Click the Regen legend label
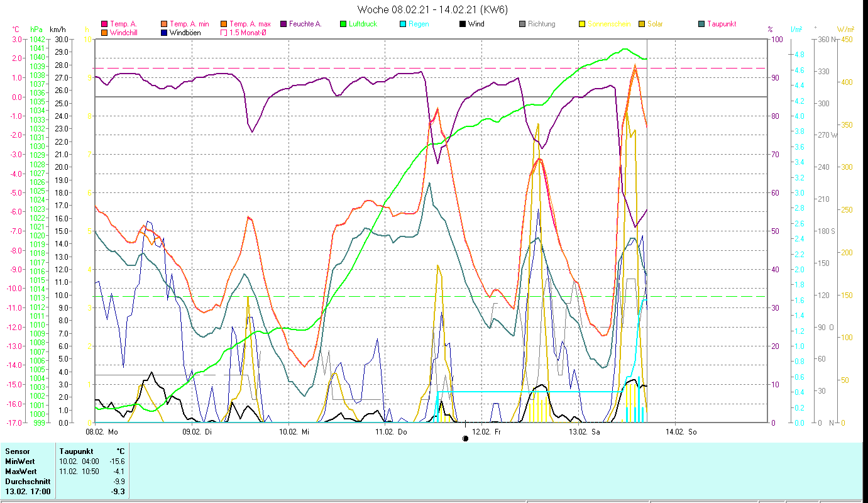Viewport: 868px width, 503px height. pos(419,24)
